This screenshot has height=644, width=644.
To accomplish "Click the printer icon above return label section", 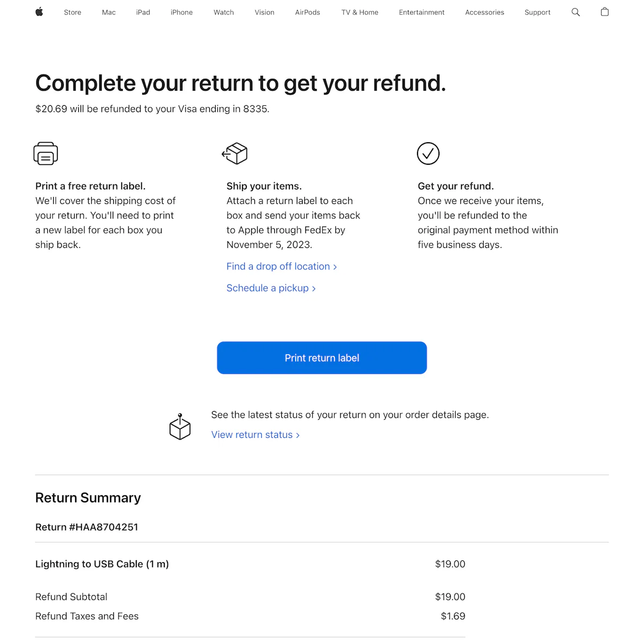I will click(46, 153).
